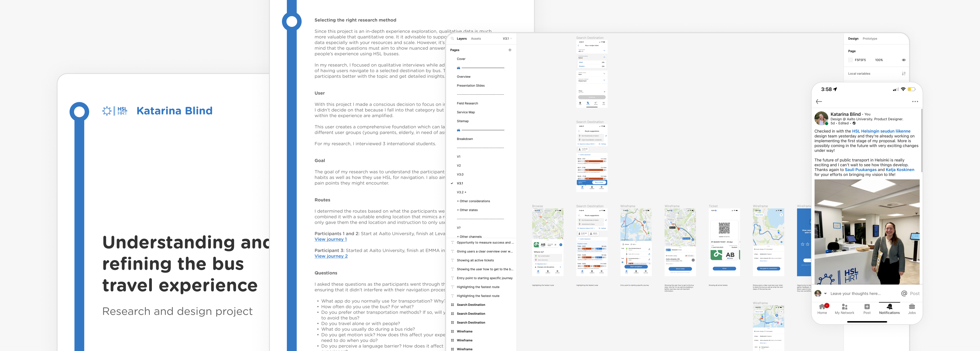
Task: Open Local variables settings icon
Action: pyautogui.click(x=903, y=74)
